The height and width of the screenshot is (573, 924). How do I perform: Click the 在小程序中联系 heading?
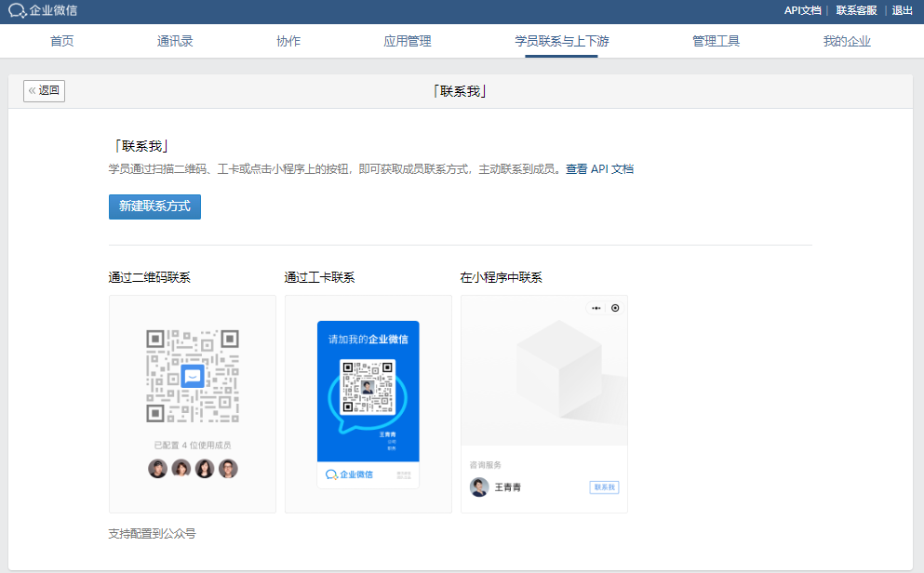[x=501, y=277]
